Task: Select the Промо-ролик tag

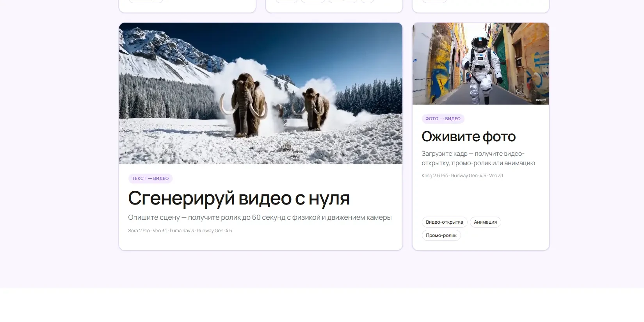Action: click(441, 235)
